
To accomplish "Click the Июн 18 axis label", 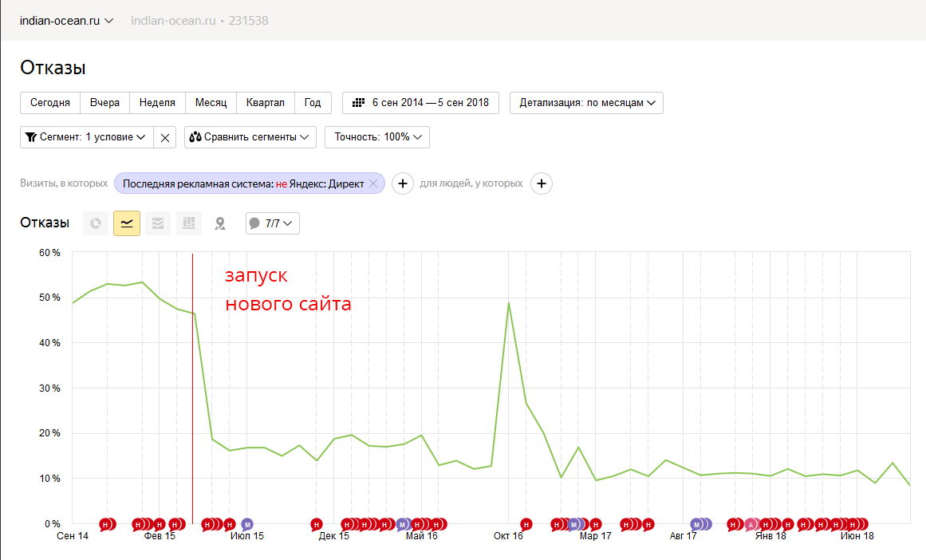I will (x=857, y=536).
